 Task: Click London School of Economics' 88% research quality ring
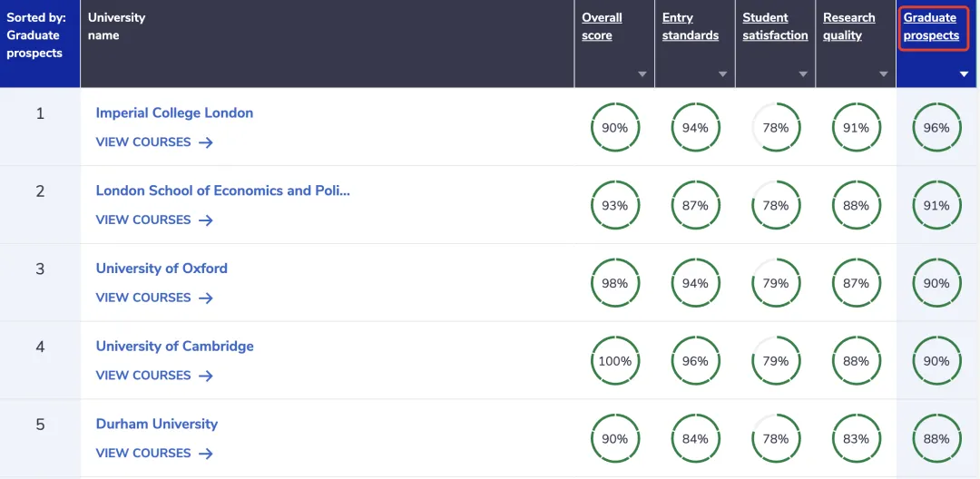point(856,206)
